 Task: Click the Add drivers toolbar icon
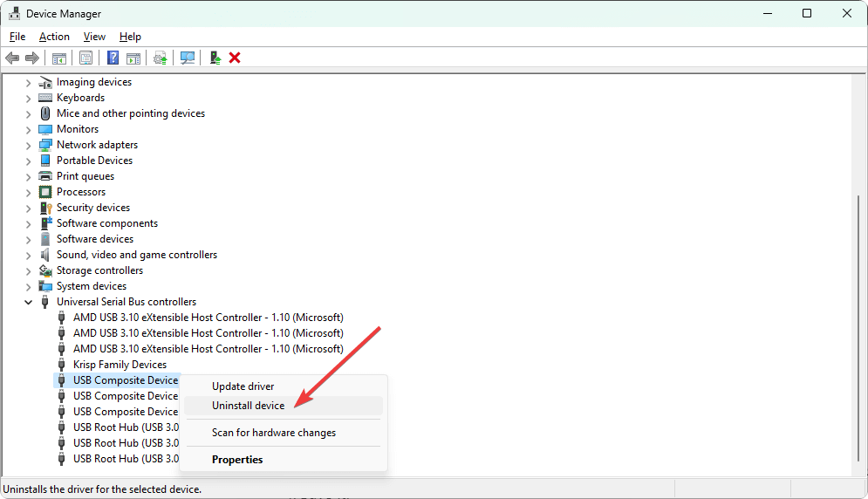click(215, 58)
